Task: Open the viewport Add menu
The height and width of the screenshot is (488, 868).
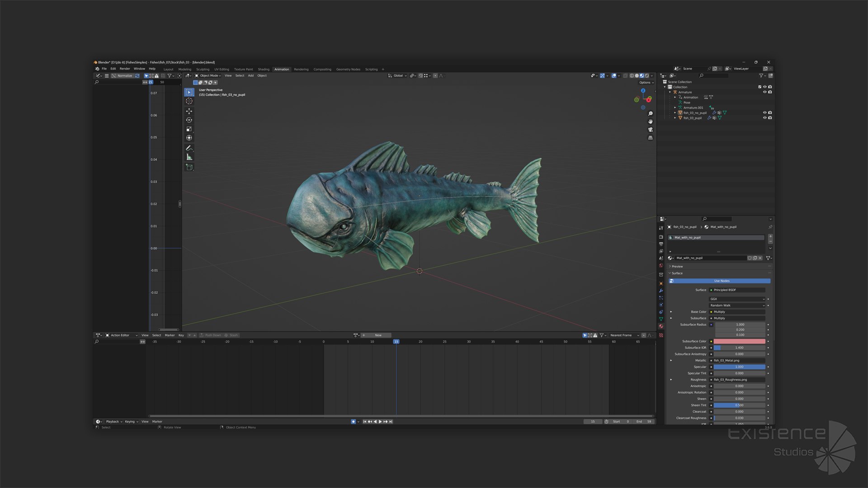Action: pos(250,76)
